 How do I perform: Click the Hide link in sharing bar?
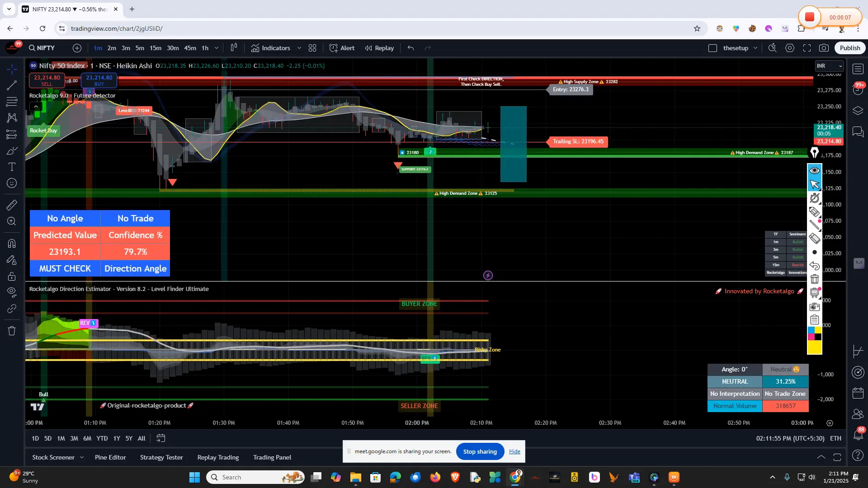tap(514, 451)
